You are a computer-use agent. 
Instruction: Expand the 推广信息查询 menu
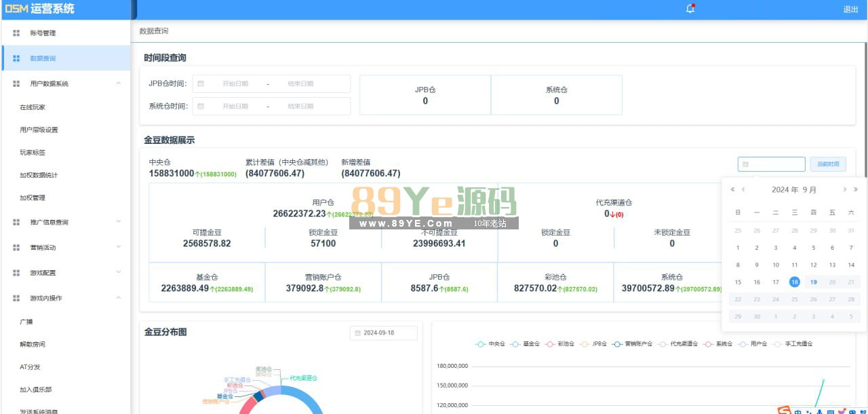[x=119, y=222]
